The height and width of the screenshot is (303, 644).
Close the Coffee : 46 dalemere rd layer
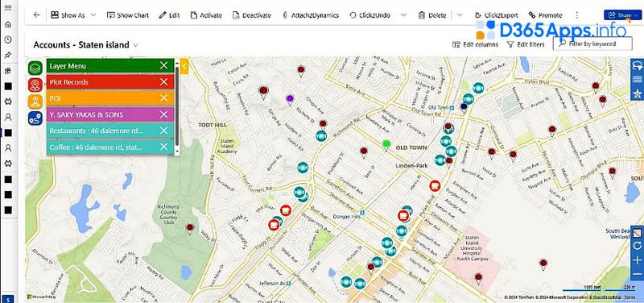pyautogui.click(x=164, y=147)
